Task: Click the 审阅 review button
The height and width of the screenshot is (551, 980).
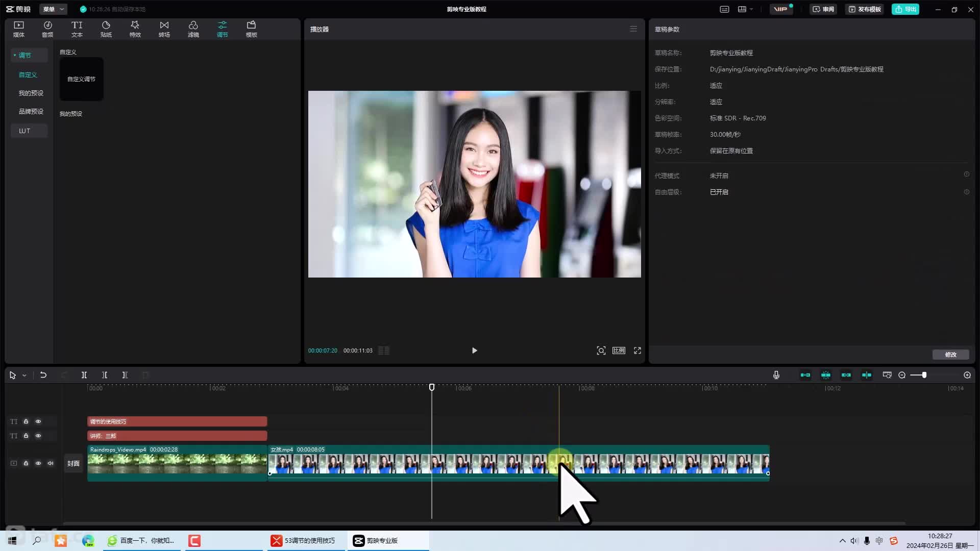Action: point(823,9)
